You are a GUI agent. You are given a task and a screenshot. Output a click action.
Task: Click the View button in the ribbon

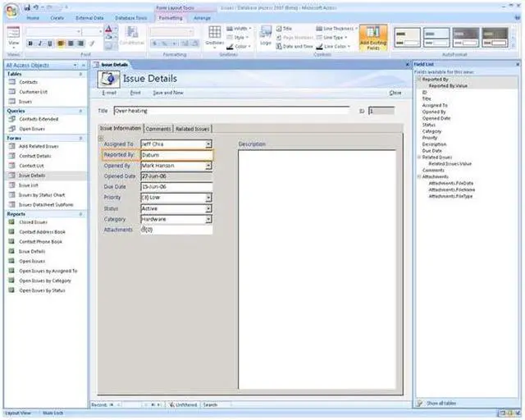coord(13,37)
